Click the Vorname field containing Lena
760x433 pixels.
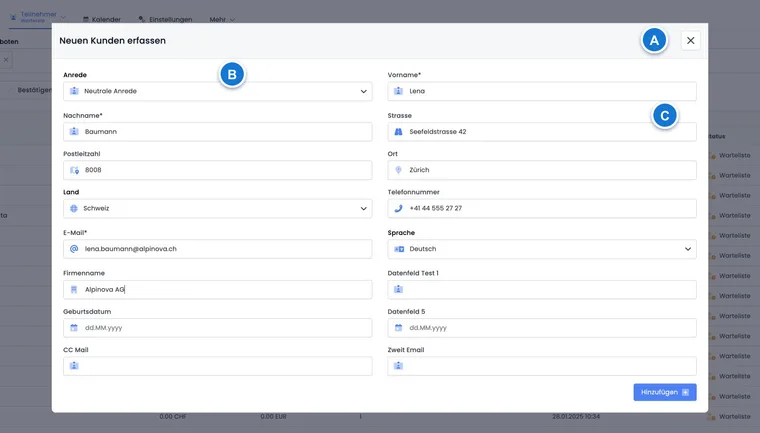click(x=542, y=91)
